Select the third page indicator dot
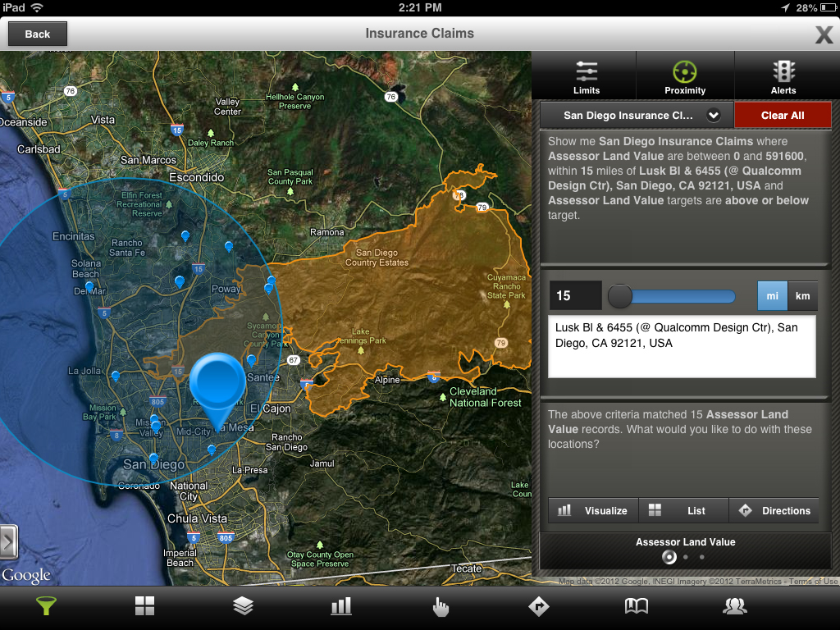 coord(702,557)
